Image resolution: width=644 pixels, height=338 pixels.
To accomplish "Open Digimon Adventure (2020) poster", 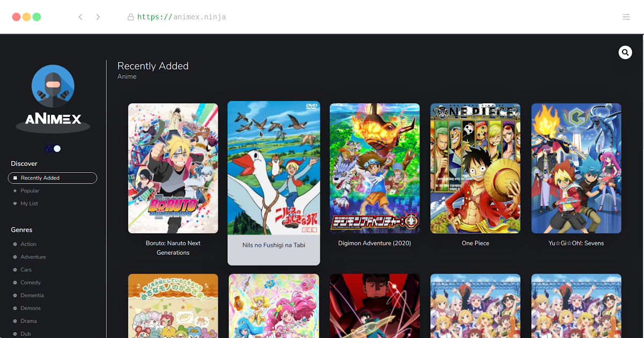I will (x=375, y=168).
